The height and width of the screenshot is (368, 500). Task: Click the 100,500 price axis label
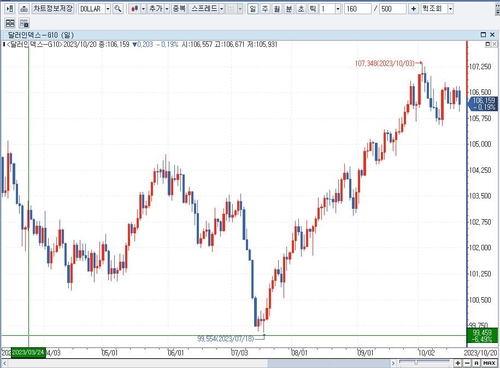coord(480,300)
